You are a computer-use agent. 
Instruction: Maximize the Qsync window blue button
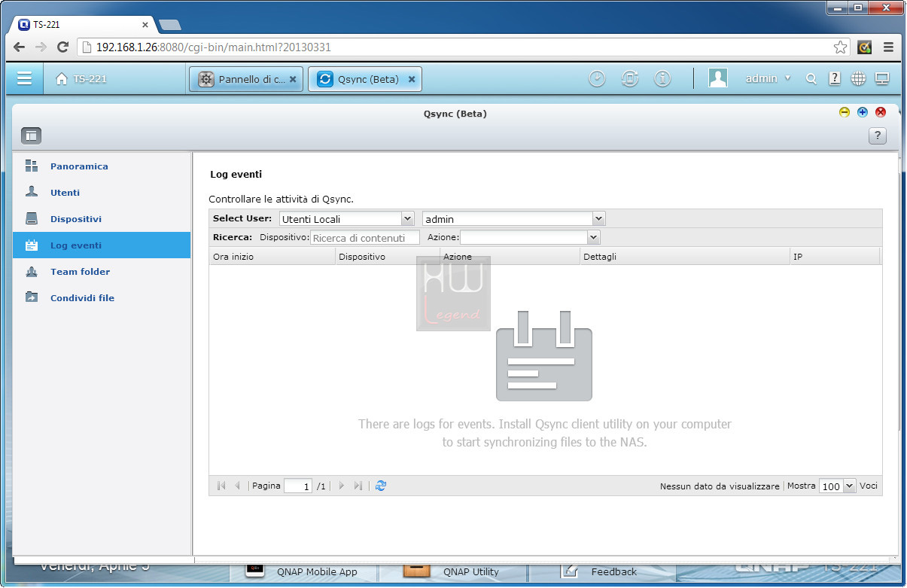coord(863,112)
